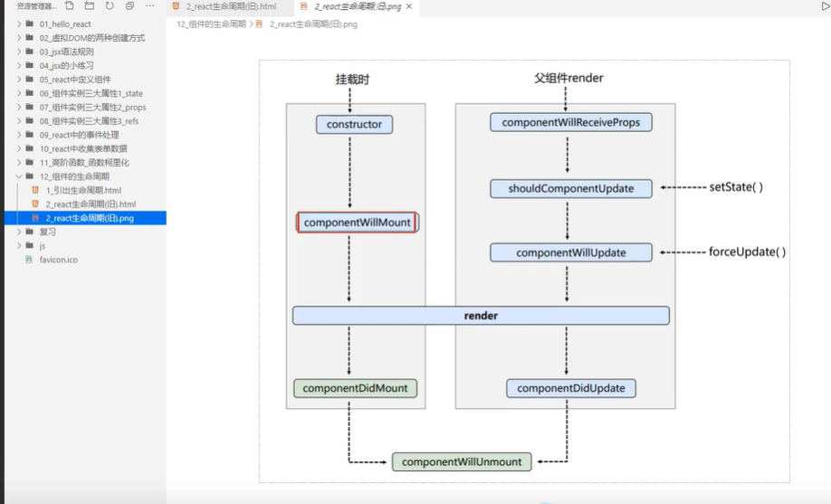Click the componentDidMount box in the diagram
Viewport: 831px width, 504px height.
coord(355,388)
